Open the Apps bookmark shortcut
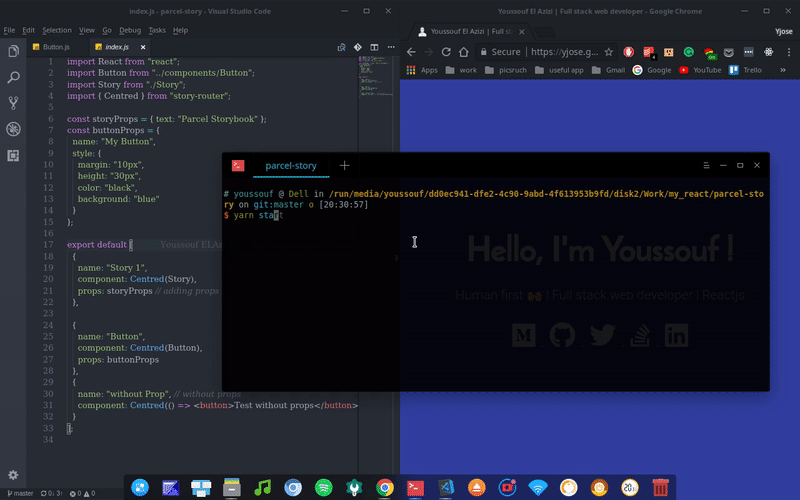 coord(422,70)
